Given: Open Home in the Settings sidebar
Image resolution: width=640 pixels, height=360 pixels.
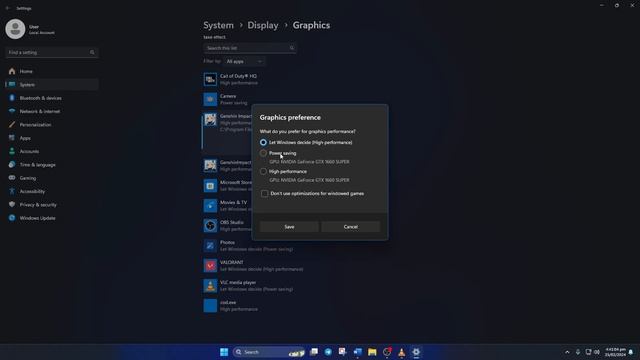Looking at the screenshot, I should tap(51, 71).
